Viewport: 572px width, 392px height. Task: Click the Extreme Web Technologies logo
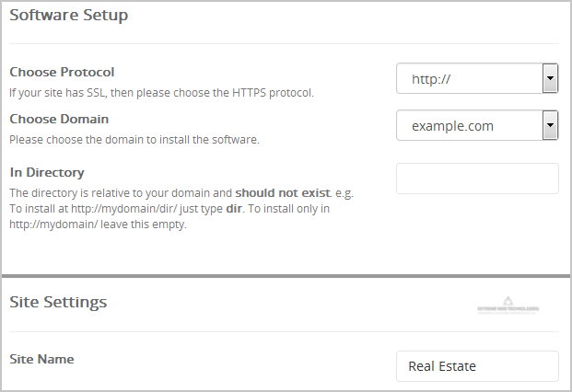coord(508,309)
